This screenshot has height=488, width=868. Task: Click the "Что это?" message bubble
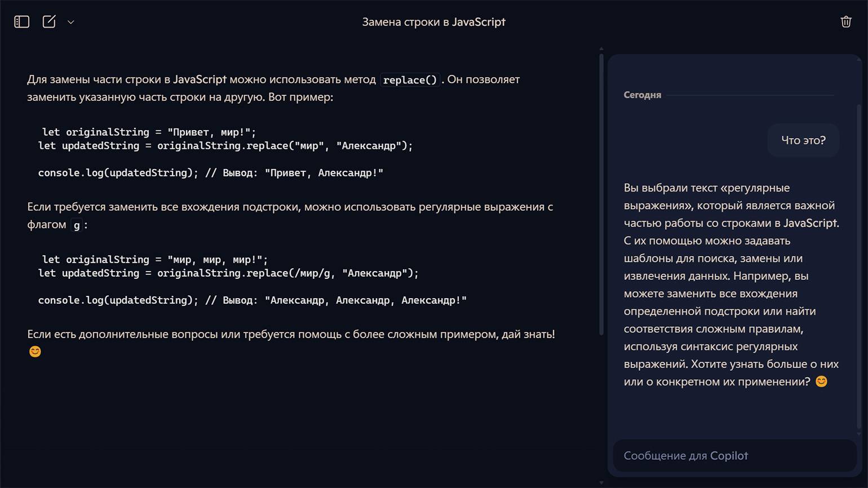pyautogui.click(x=803, y=140)
